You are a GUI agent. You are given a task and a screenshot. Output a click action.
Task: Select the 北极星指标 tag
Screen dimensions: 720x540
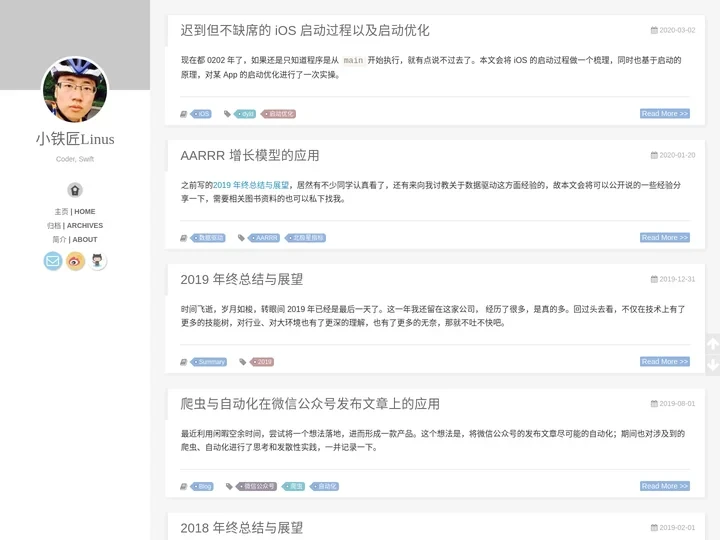[305, 238]
